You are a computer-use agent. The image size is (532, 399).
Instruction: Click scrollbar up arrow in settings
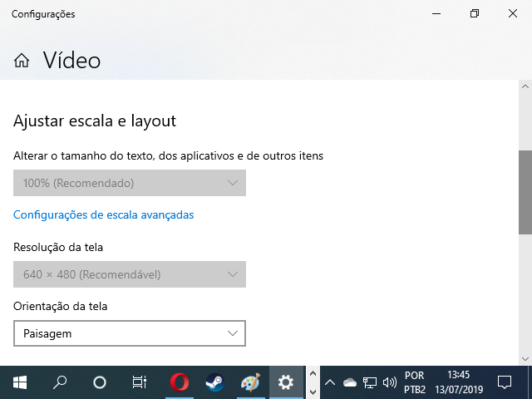[x=525, y=86]
